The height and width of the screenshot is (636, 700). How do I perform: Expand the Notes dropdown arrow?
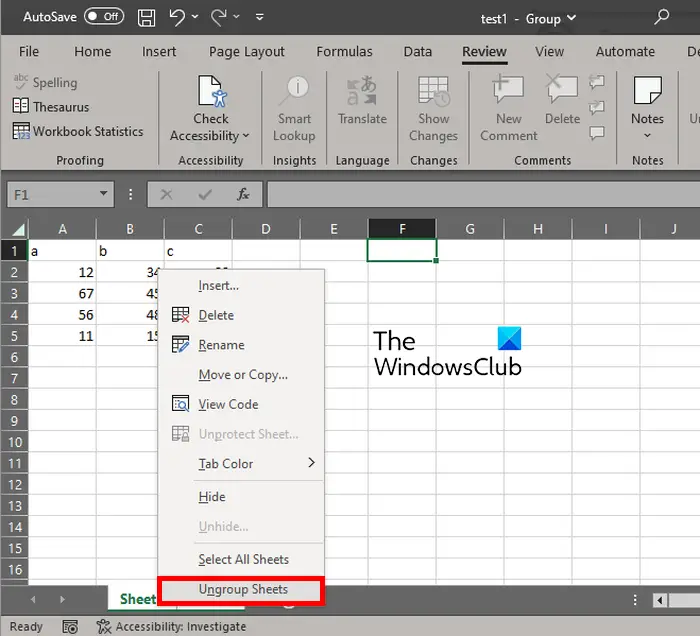click(x=647, y=135)
